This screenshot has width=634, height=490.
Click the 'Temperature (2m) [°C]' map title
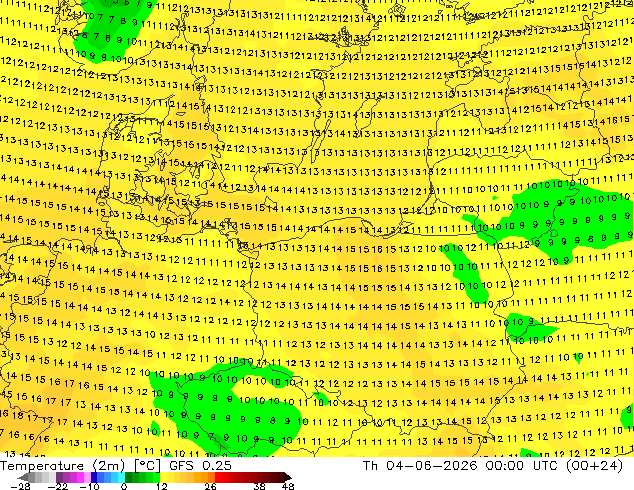point(80,466)
